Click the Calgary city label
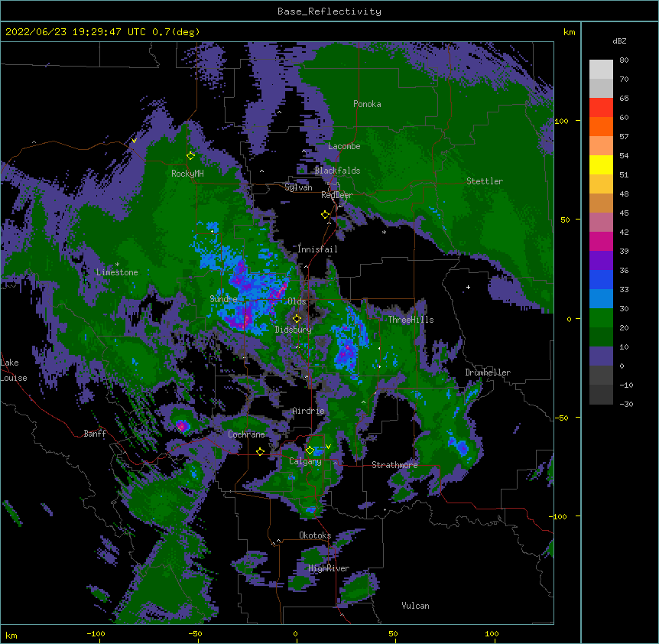Image resolution: width=659 pixels, height=644 pixels. 305,461
